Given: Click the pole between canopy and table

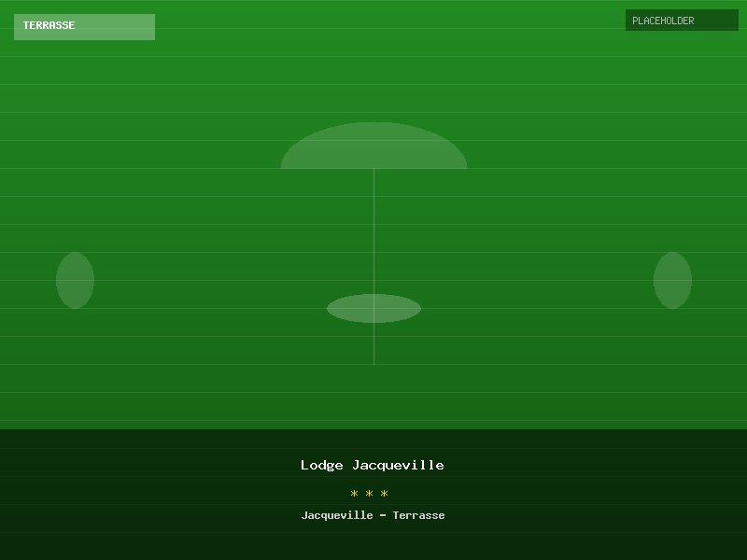Looking at the screenshot, I should [373, 233].
